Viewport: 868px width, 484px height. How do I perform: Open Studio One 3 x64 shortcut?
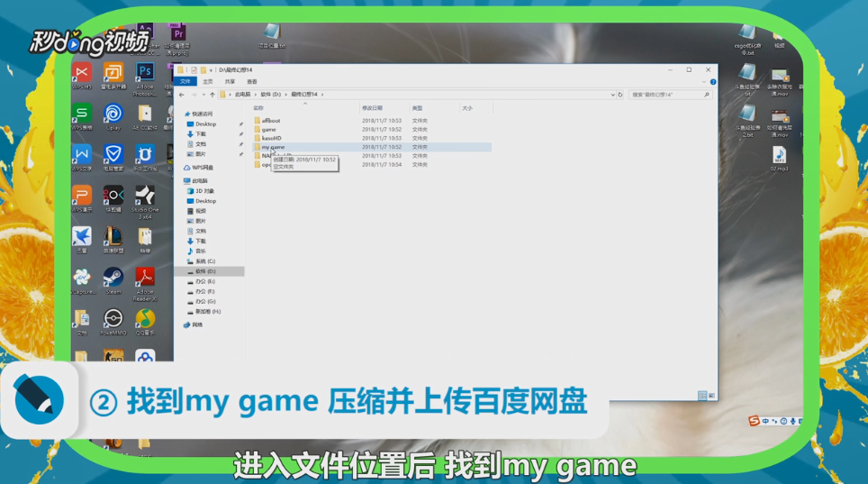pos(144,203)
